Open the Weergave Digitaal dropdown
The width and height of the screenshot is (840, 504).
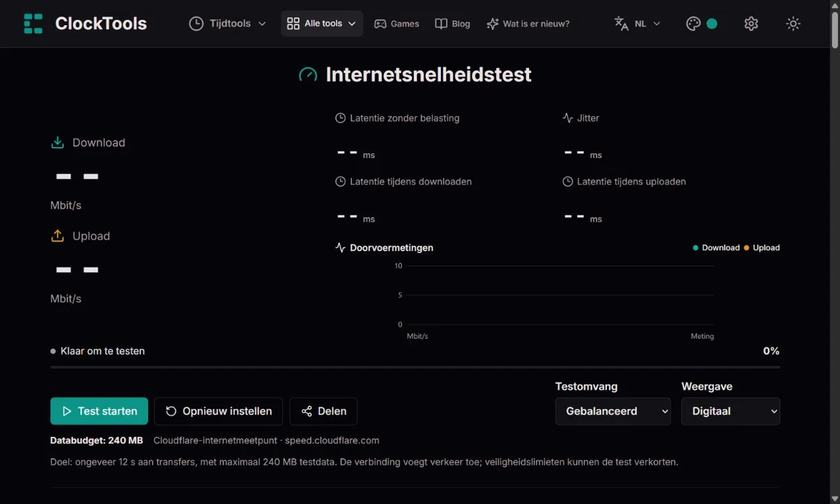[731, 411]
